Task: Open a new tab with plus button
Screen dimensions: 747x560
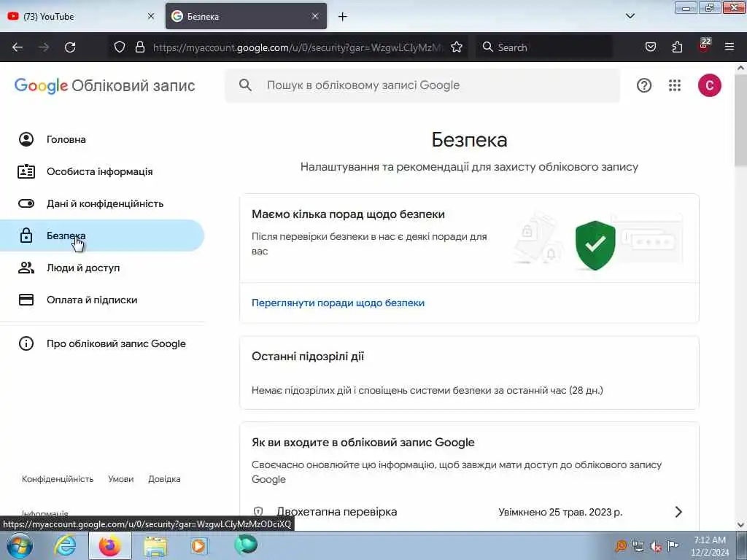Action: click(343, 17)
